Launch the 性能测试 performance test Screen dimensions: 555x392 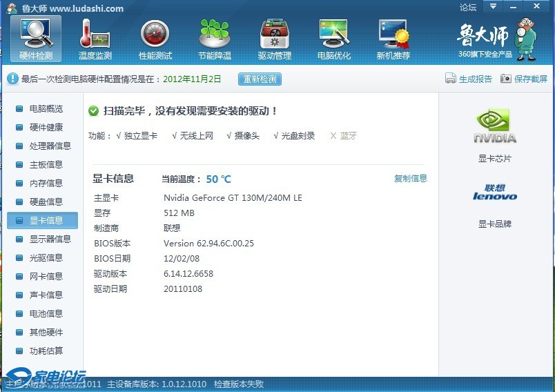pyautogui.click(x=155, y=39)
